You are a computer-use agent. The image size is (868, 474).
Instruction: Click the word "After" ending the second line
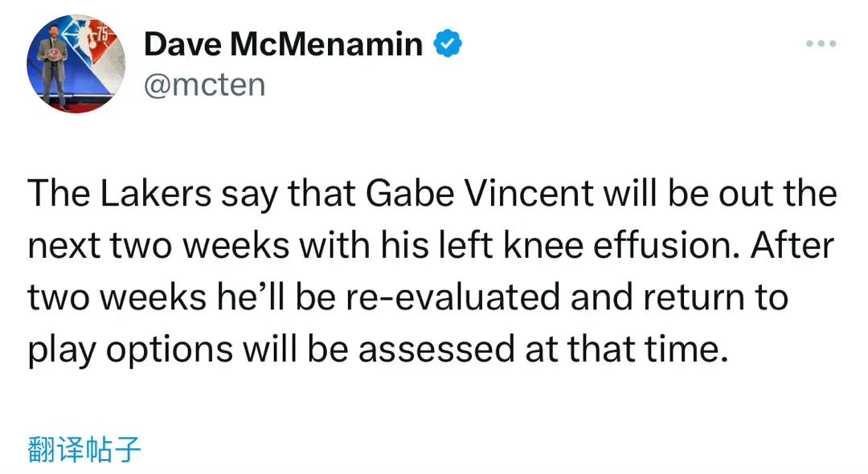click(x=793, y=247)
